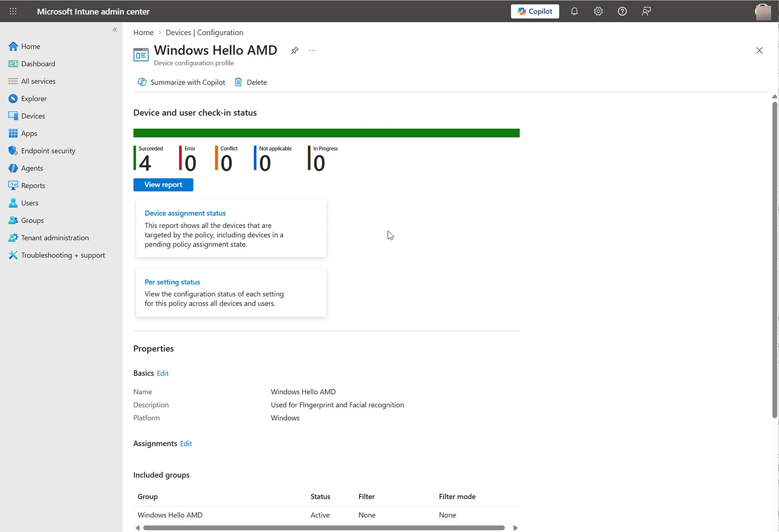Click the Conflict count value
The width and height of the screenshot is (779, 532).
click(x=226, y=163)
